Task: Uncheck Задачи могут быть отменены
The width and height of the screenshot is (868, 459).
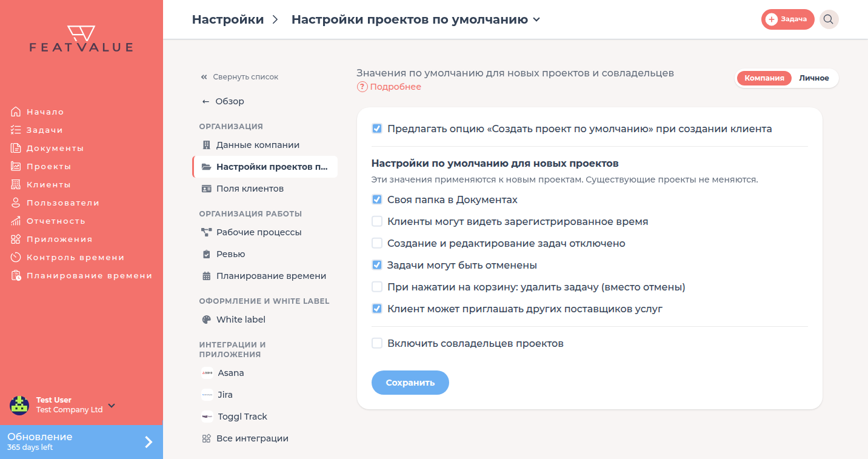Action: pos(377,265)
